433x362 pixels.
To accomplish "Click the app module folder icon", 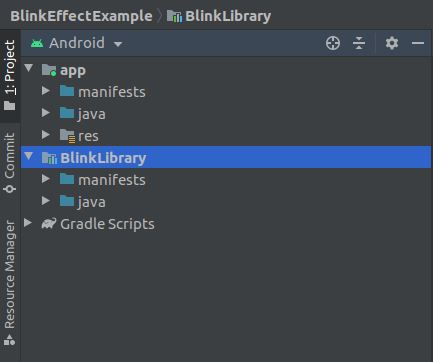I will point(49,70).
